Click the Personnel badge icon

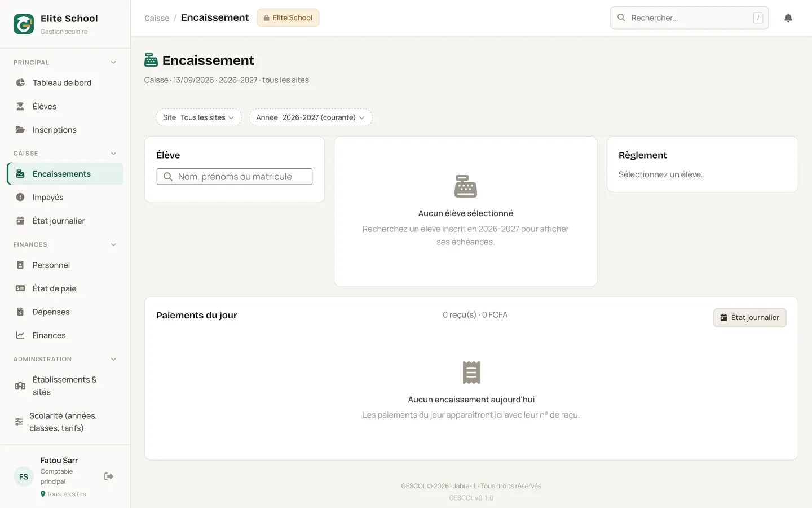pos(20,265)
